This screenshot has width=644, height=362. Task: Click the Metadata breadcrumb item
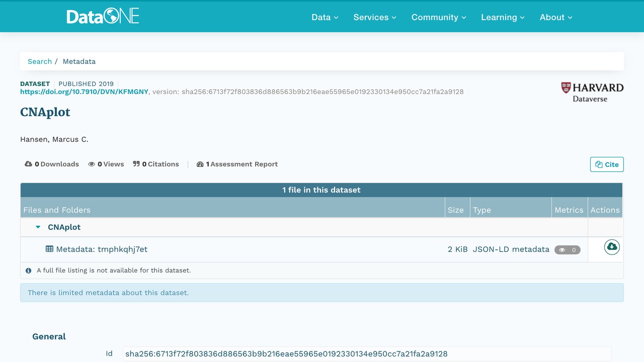coord(79,61)
